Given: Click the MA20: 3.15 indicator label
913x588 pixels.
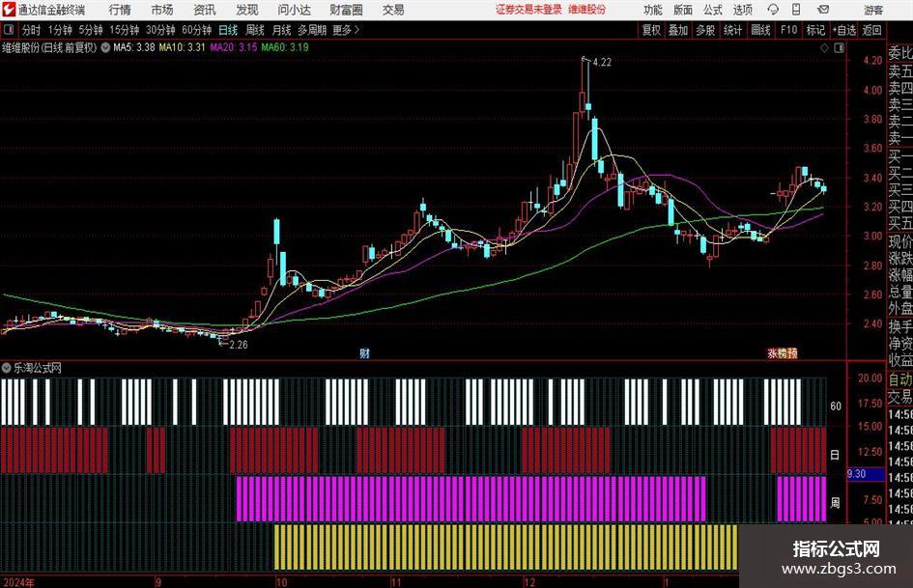Looking at the screenshot, I should point(234,47).
